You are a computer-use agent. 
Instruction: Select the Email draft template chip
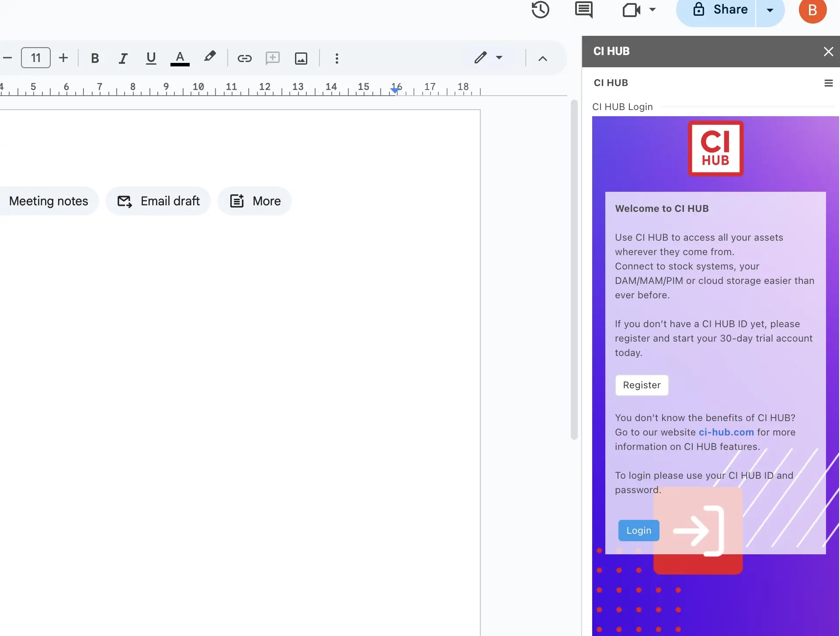(158, 201)
